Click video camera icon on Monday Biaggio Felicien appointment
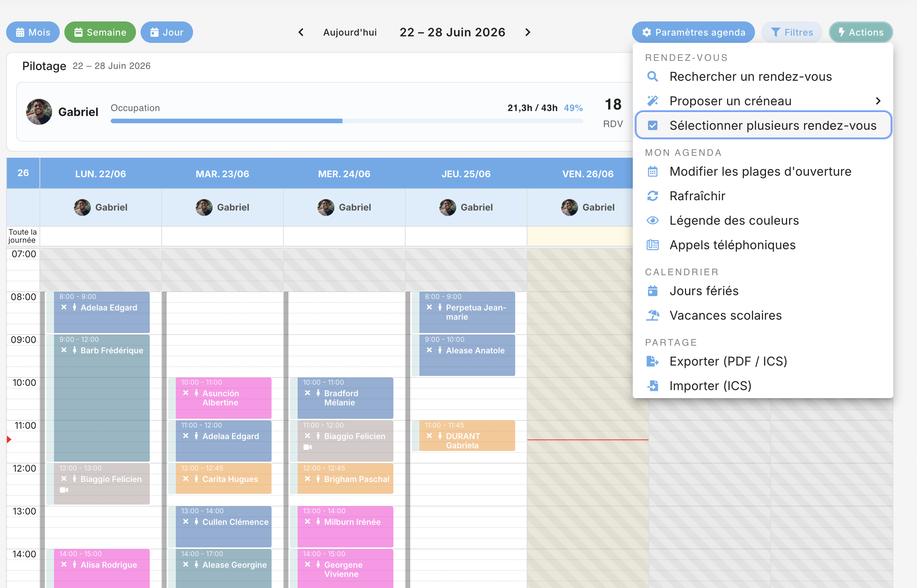This screenshot has width=917, height=588. [64, 490]
